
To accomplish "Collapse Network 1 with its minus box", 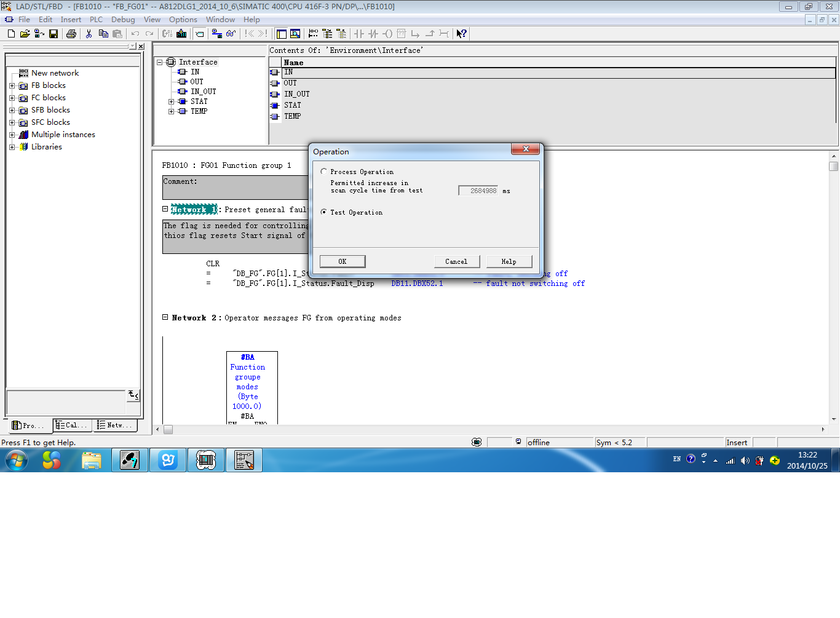I will click(165, 209).
